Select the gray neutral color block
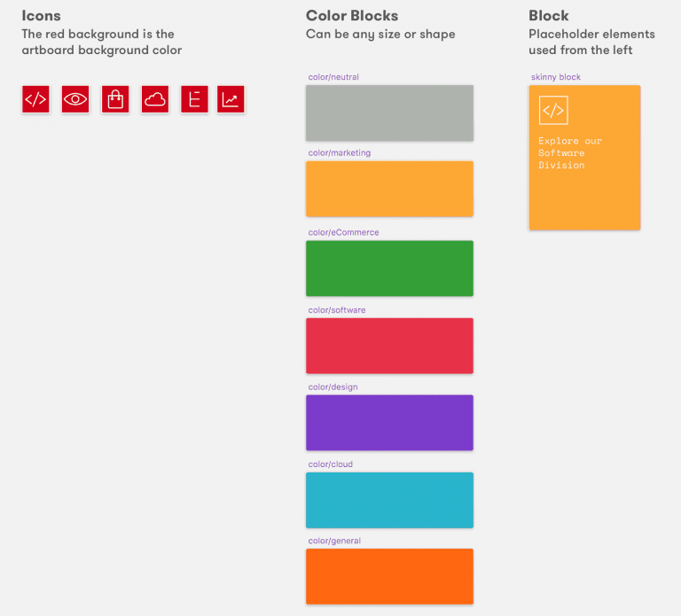Screen dimensions: 681x616 389,113
